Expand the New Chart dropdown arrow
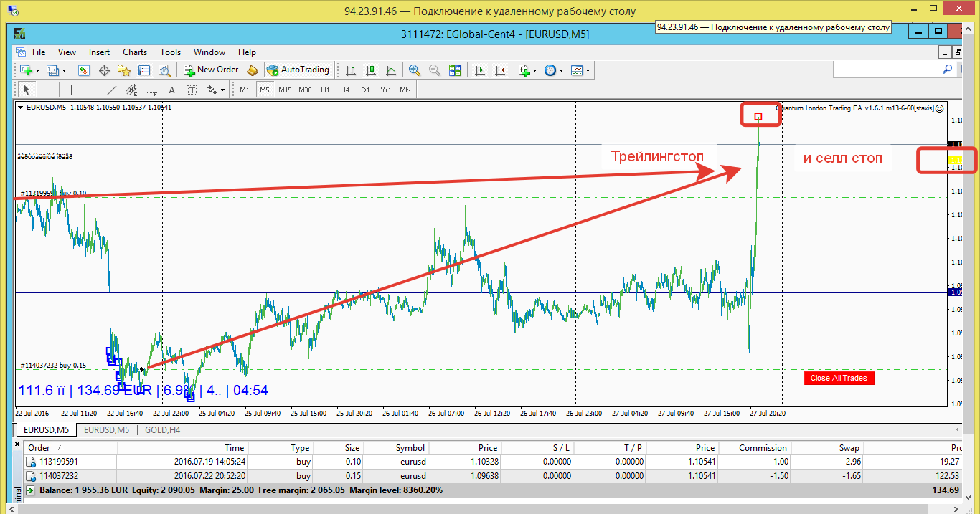Viewport: 980px width, 514px height. point(37,70)
